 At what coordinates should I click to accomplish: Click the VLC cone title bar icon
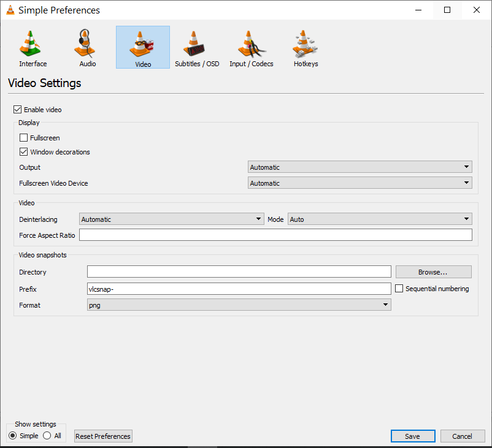[x=10, y=10]
